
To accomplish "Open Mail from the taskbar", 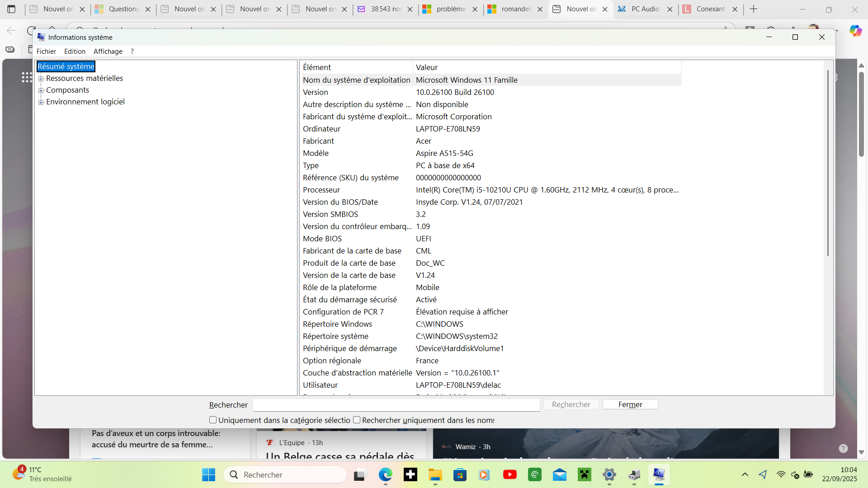I will (x=560, y=474).
